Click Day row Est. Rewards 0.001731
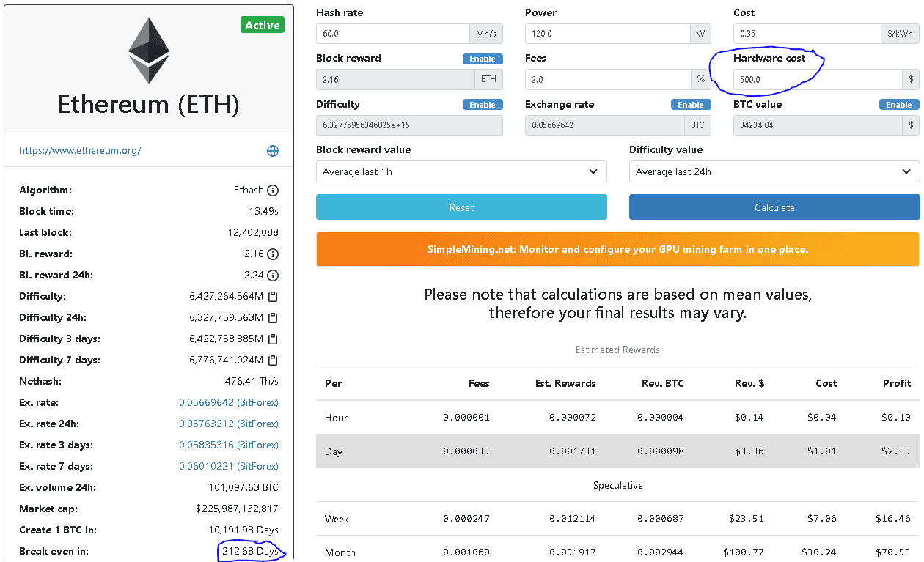924x562 pixels. click(573, 451)
